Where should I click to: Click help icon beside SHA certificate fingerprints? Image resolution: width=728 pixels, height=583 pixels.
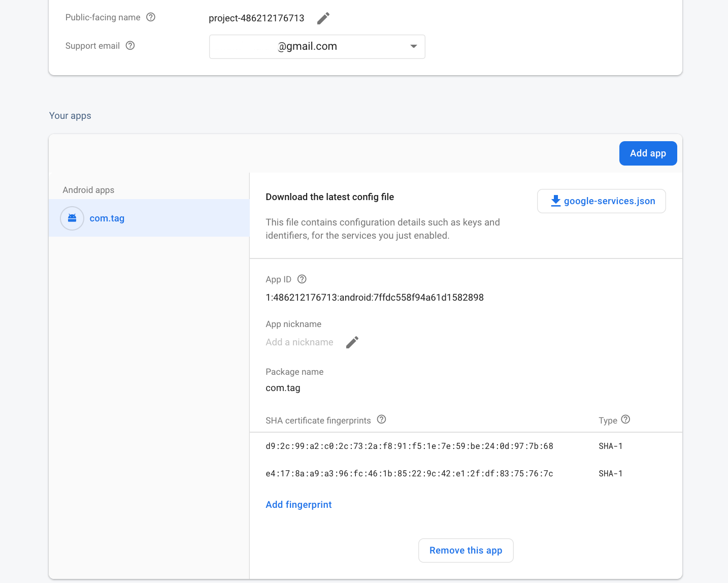(x=382, y=419)
